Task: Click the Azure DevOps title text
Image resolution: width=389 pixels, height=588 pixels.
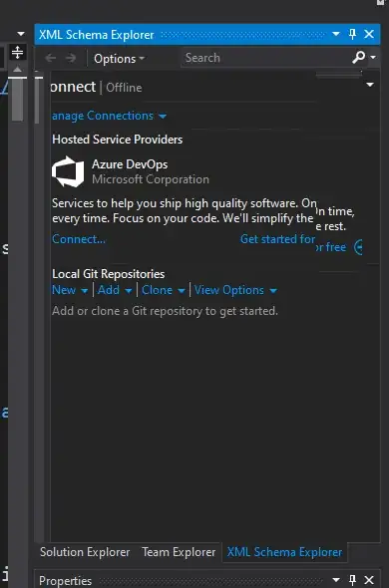Action: 130,164
